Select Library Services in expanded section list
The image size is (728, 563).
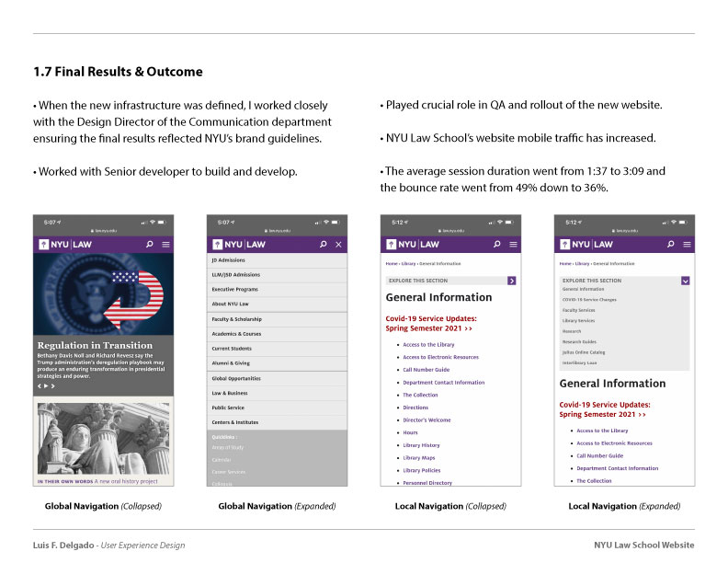(578, 320)
